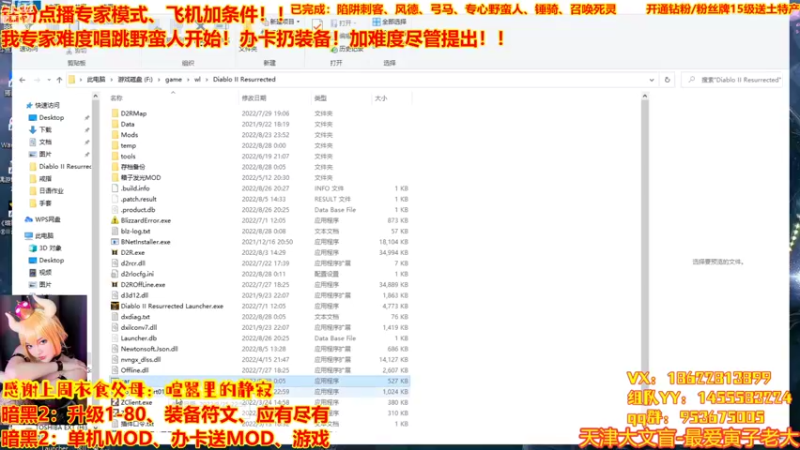Click the d3d12.dll file icon
Viewport: 800px width, 450px height.
(115, 295)
